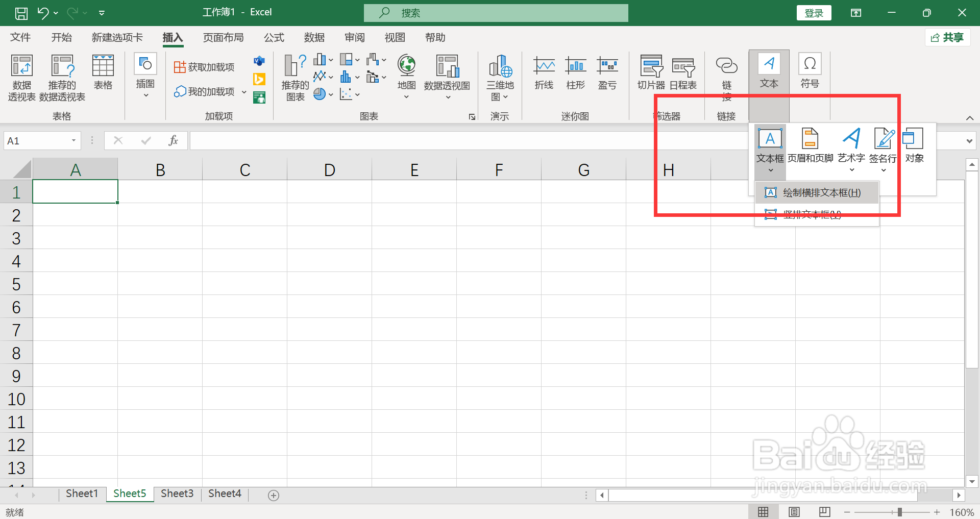The image size is (980, 519).
Task: Click the Visio Data Visualizer icon
Action: [x=259, y=61]
